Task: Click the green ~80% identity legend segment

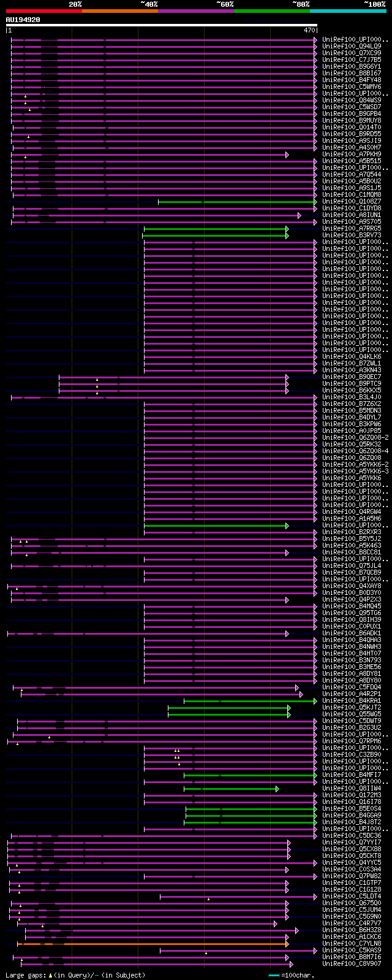Action: coord(272,11)
